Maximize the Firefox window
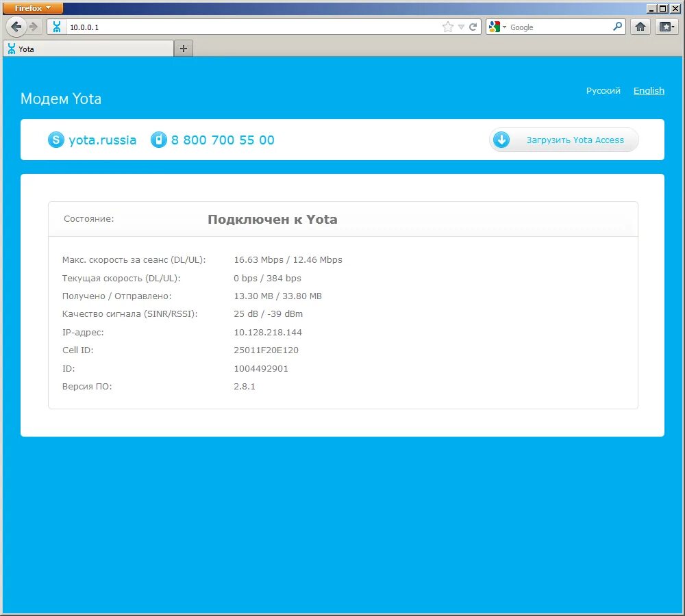 (x=662, y=8)
